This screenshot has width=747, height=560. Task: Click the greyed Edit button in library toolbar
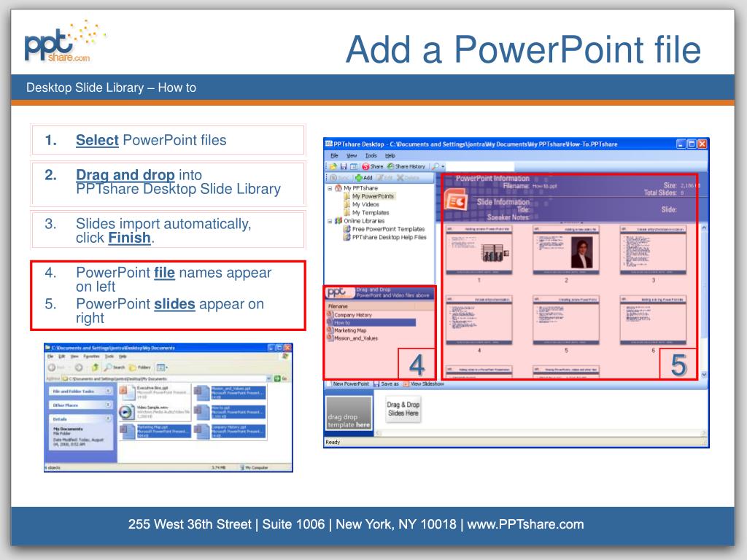[x=385, y=178]
